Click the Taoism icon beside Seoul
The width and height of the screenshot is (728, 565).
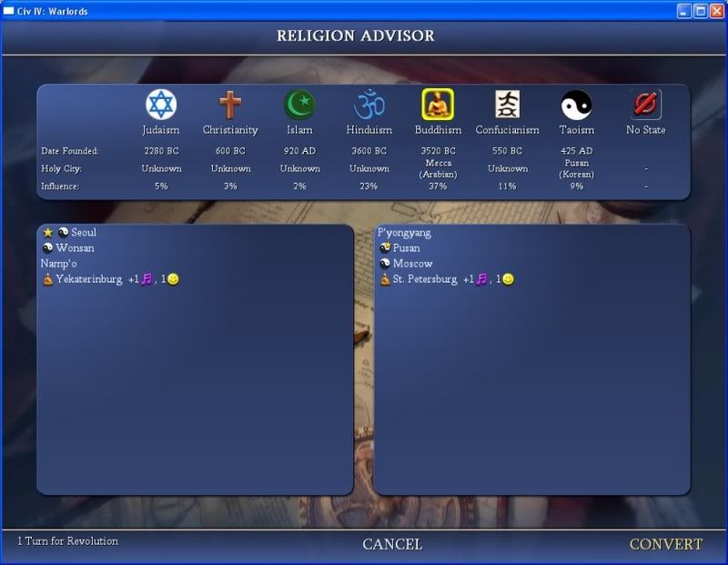63,232
